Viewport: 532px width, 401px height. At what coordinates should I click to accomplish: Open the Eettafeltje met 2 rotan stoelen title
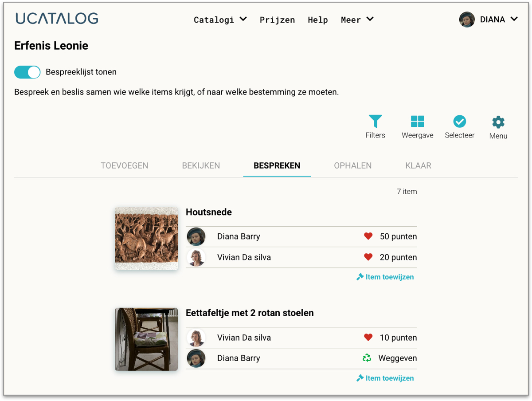pos(250,313)
